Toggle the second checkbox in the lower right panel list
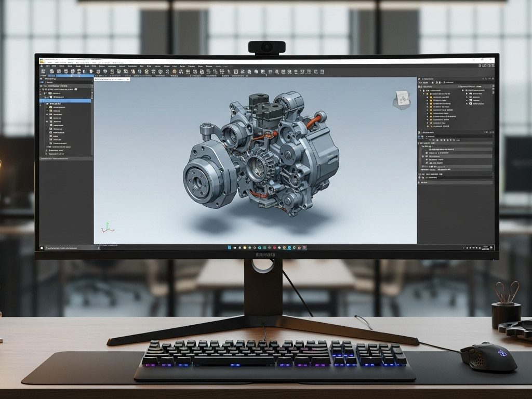This screenshot has width=532, height=399. [x=427, y=156]
